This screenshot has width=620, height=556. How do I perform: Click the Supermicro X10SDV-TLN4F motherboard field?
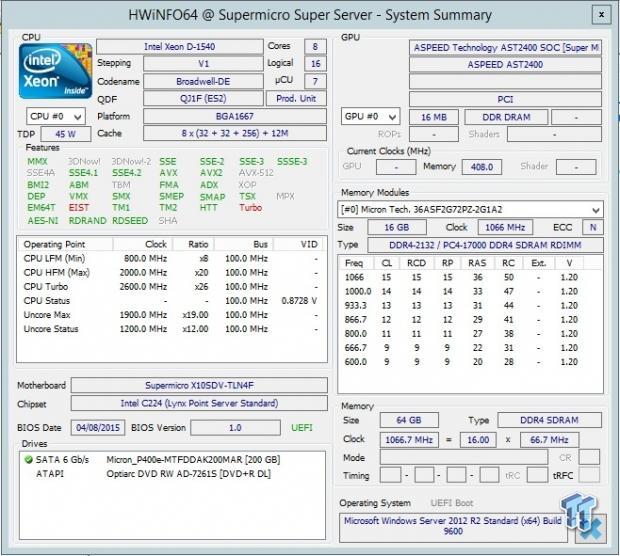[199, 385]
